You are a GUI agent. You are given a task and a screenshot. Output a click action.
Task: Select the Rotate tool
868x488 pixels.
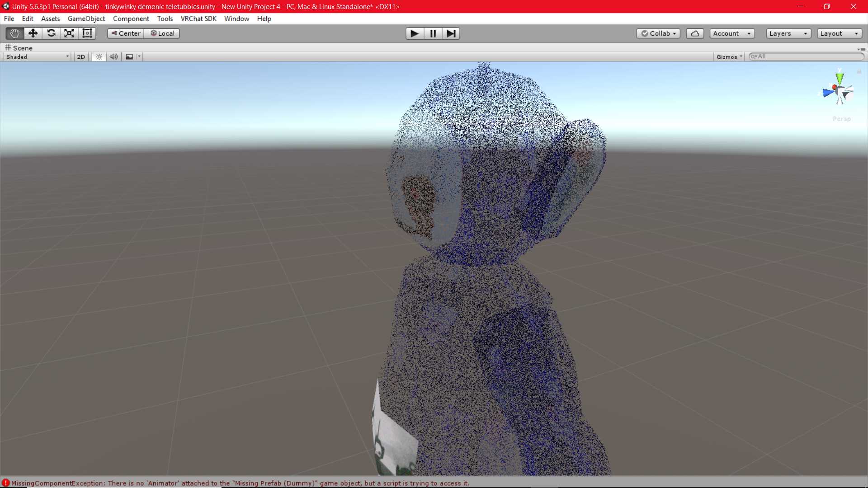tap(51, 33)
